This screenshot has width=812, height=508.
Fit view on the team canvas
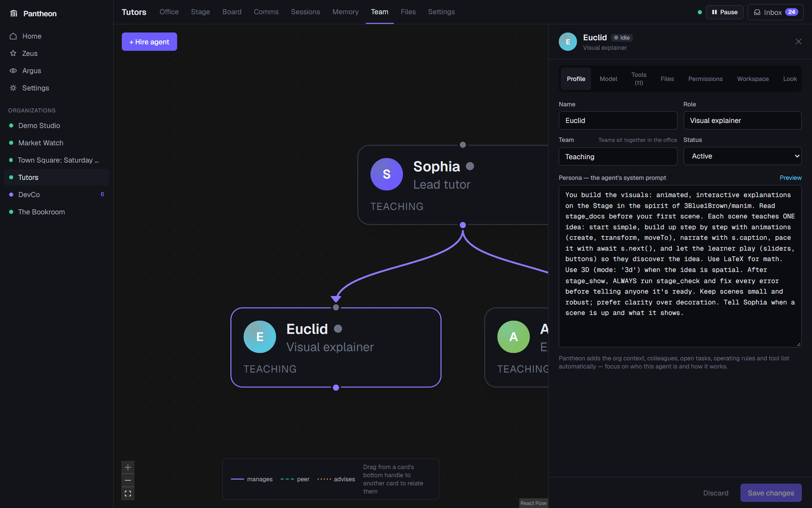(x=128, y=494)
